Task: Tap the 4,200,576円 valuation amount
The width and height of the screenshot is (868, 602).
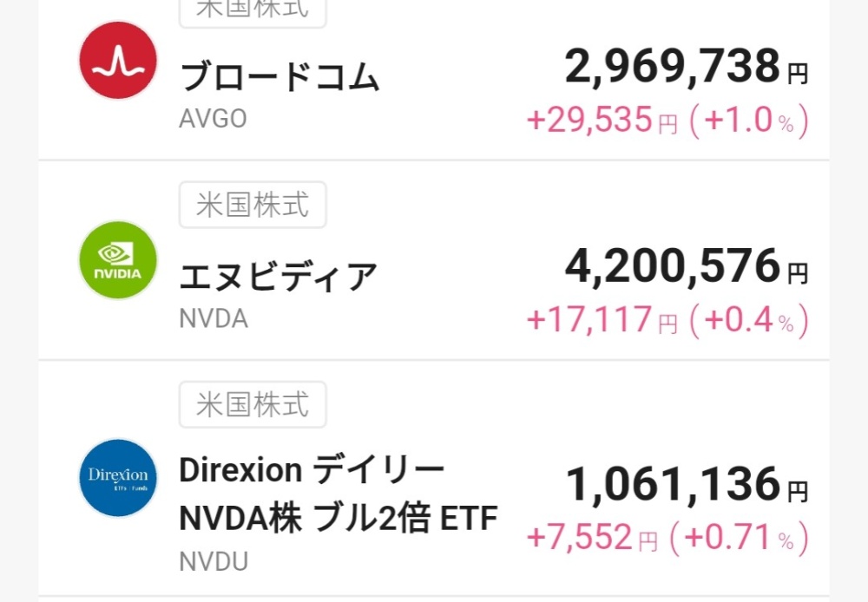Action: click(x=687, y=266)
